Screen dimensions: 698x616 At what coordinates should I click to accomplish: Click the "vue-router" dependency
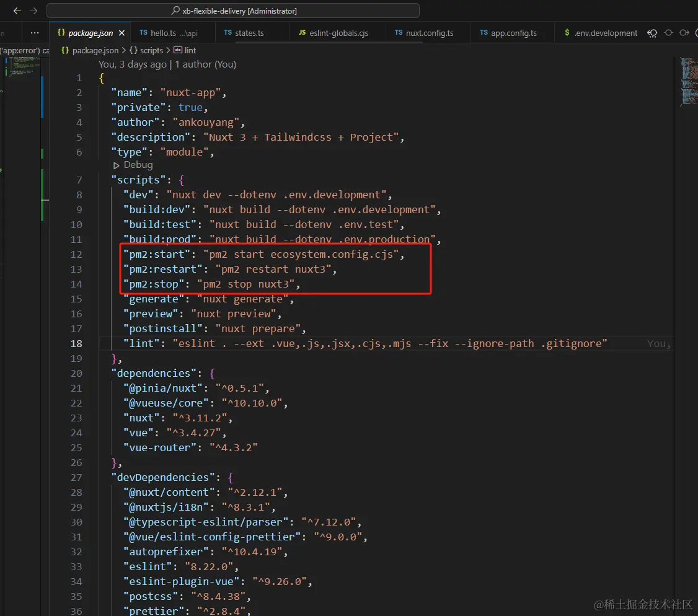(x=159, y=448)
